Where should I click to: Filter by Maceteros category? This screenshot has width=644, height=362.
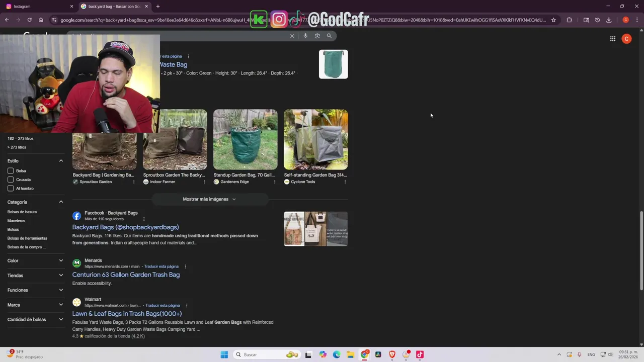pyautogui.click(x=16, y=221)
